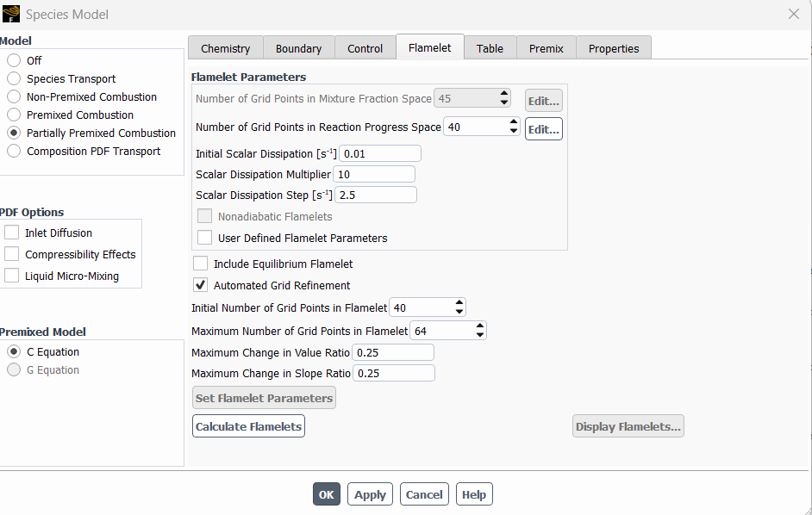This screenshot has width=812, height=515.
Task: Enable Inlet Diffusion PDF option
Action: tap(11, 233)
